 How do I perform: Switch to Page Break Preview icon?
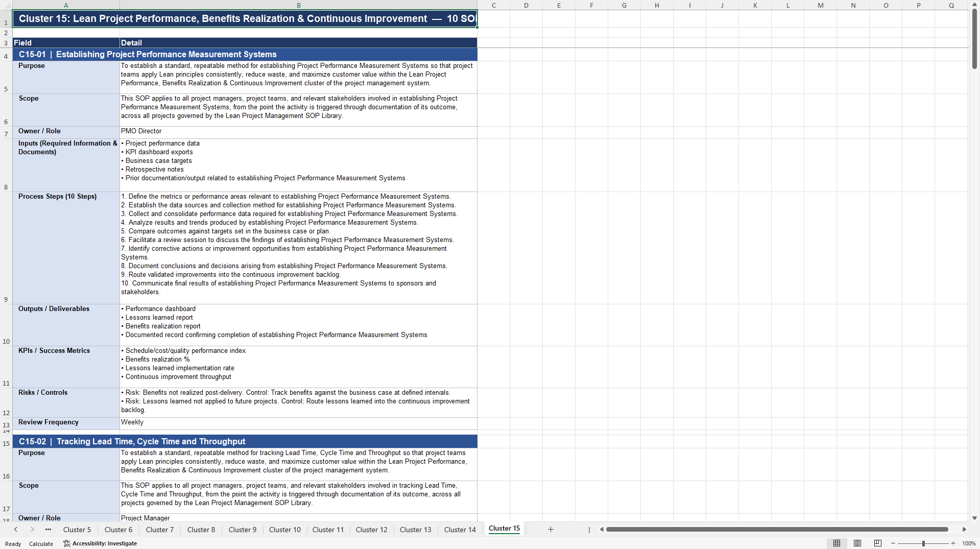(878, 543)
